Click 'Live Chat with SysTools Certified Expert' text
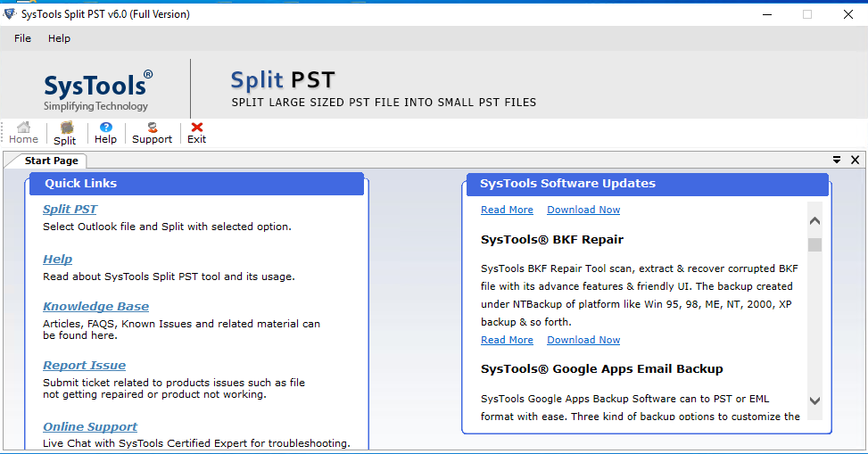868x454 pixels. pos(196,443)
